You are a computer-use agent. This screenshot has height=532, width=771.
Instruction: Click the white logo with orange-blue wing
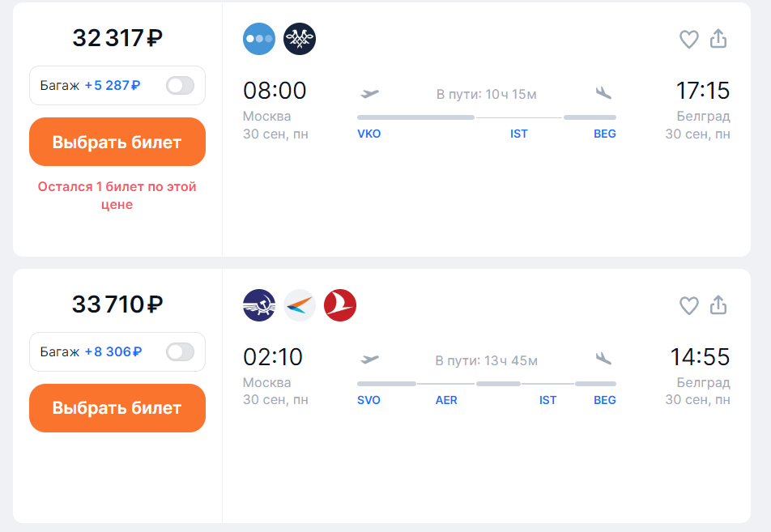click(x=300, y=305)
